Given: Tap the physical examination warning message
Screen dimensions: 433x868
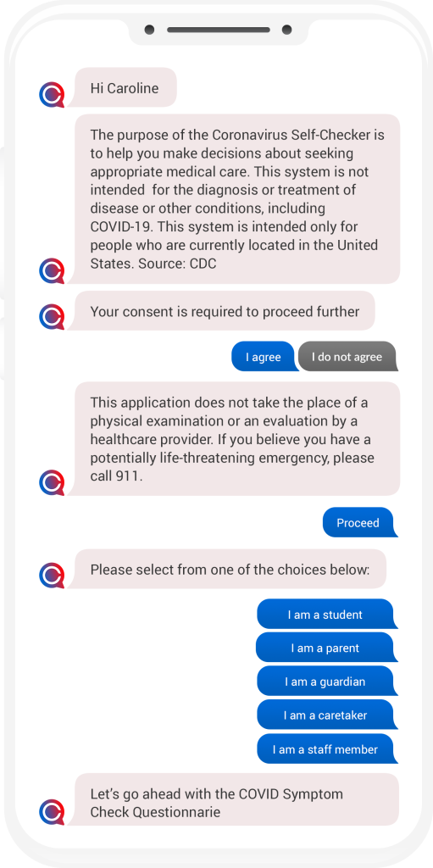Looking at the screenshot, I should 237,439.
